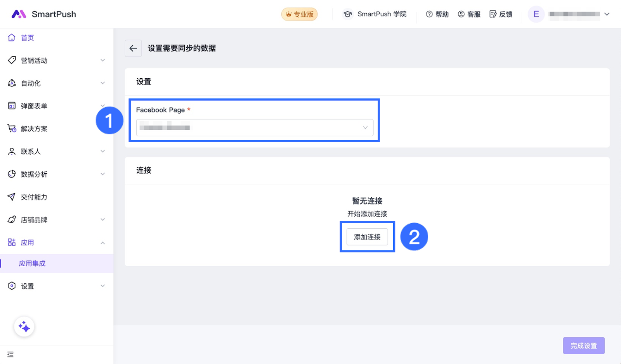Collapse sidebar using bottom menu icon
The image size is (621, 364).
click(10, 354)
